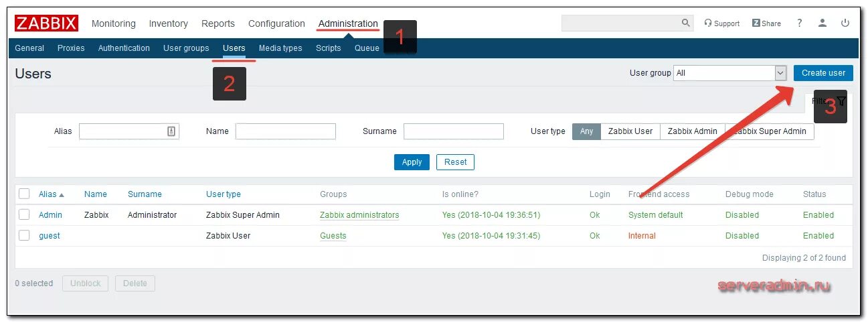
Task: Open Zabbix administrators group link
Action: pyautogui.click(x=359, y=215)
